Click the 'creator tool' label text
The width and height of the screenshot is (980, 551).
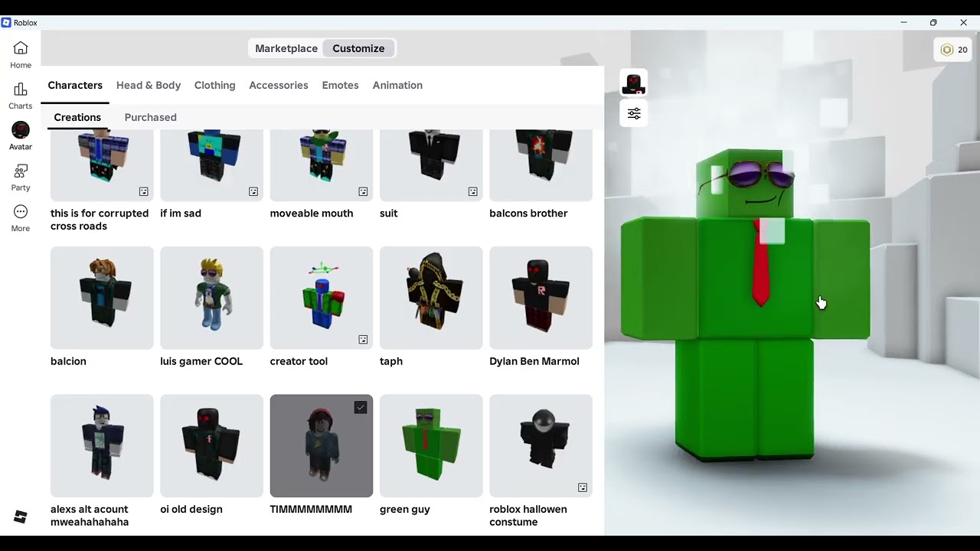pos(299,361)
